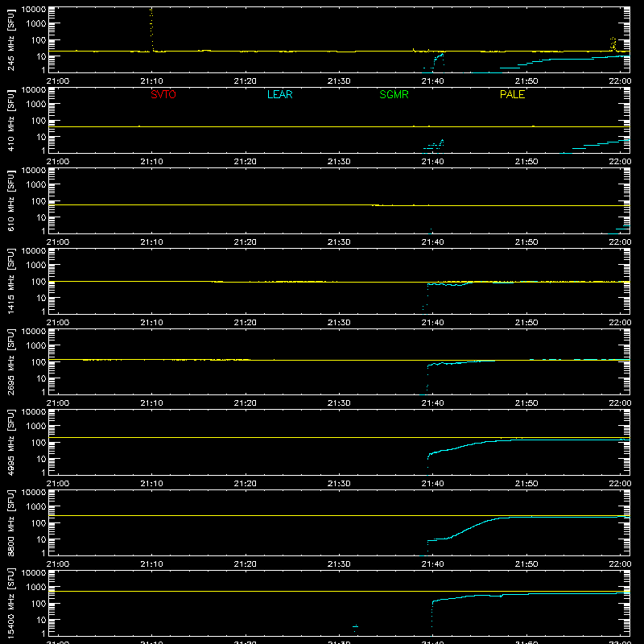Viewport: 644px width, 644px height.
Task: Select the 8800 MHz [SFU] axis title
Action: 10,522
